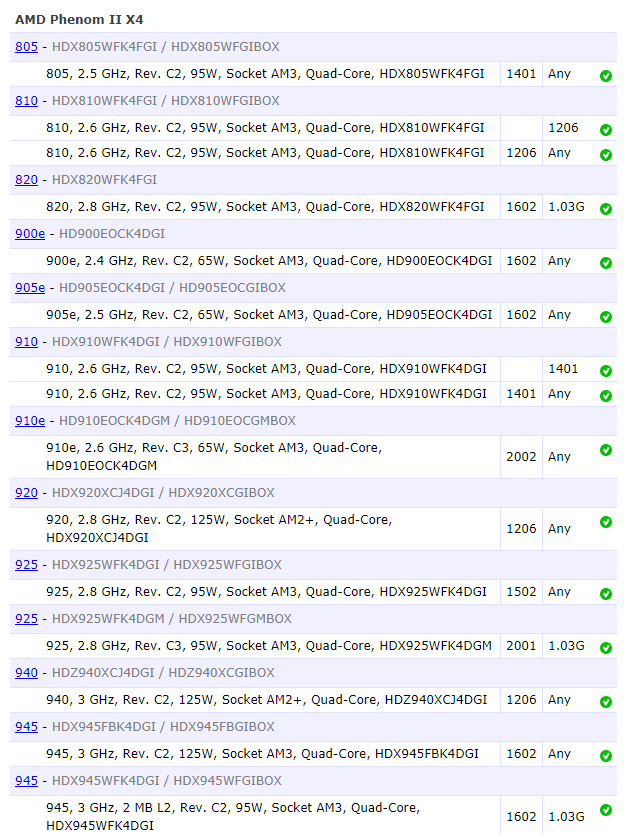
Task: Click green check icon in 940 3 GHz row
Action: (606, 702)
